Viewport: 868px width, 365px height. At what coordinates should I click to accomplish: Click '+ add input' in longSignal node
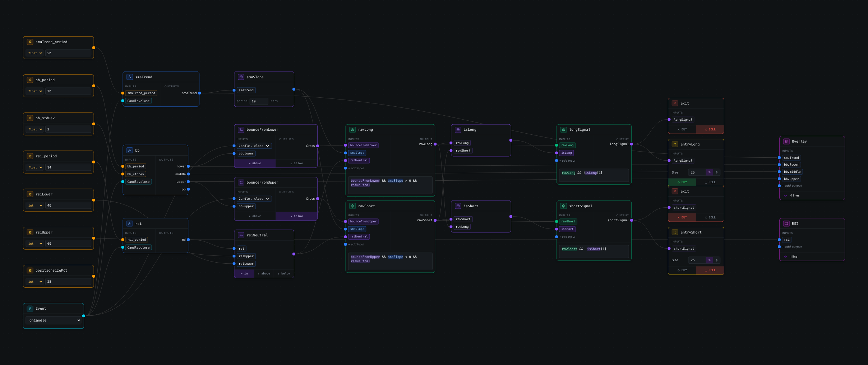coord(567,161)
